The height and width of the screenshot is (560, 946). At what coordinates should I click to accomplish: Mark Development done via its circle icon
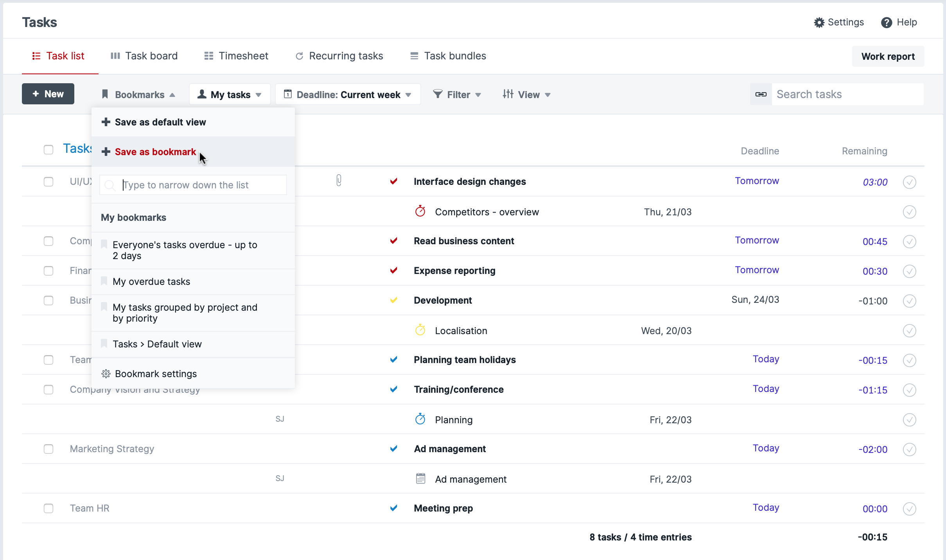click(909, 301)
